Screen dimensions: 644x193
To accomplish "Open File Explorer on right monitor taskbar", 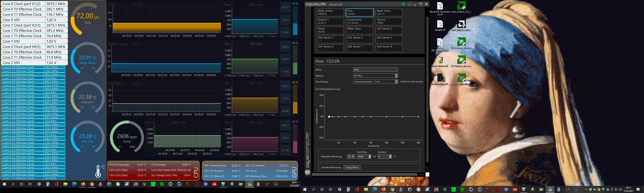I will (x=366, y=189).
